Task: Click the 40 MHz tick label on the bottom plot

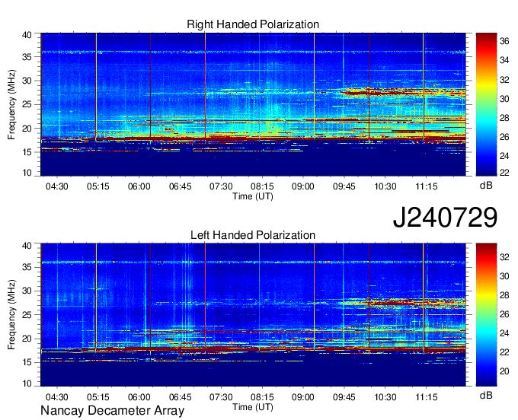Action: (27, 246)
